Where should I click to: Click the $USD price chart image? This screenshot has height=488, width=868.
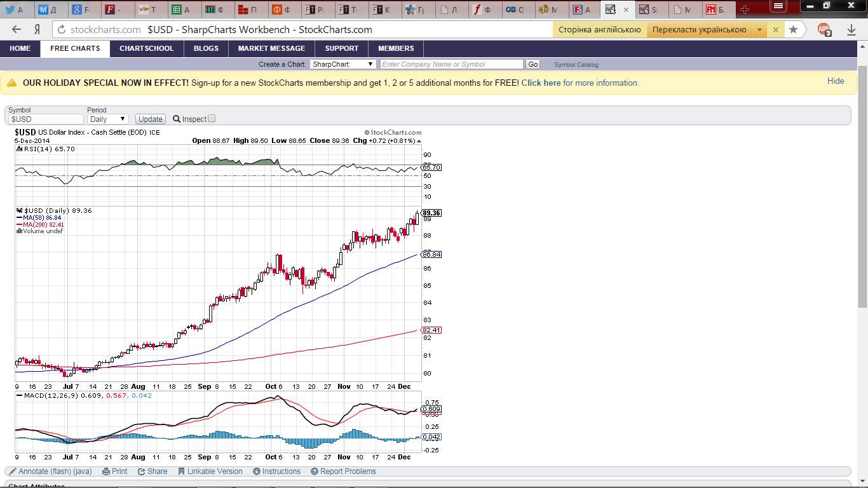tap(227, 294)
